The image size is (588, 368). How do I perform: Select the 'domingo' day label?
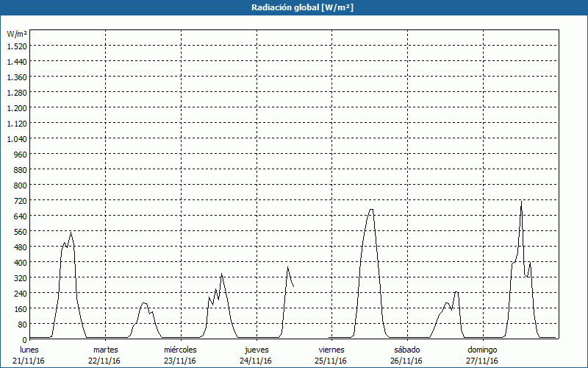pyautogui.click(x=482, y=350)
